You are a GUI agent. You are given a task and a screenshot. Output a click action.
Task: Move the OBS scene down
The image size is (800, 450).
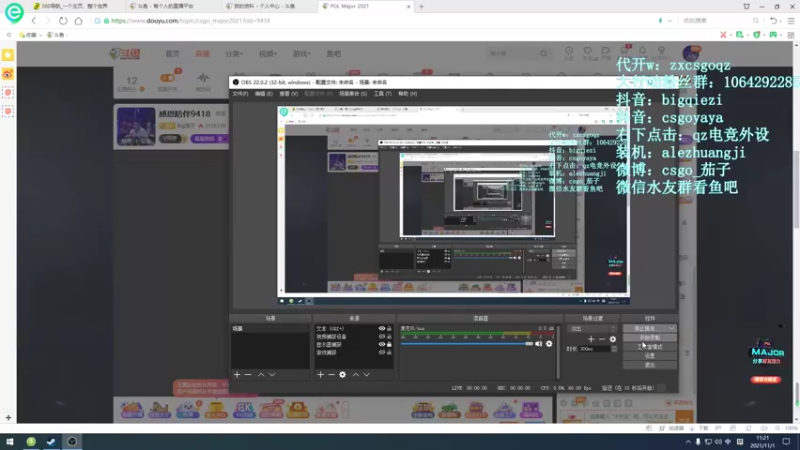click(x=272, y=374)
